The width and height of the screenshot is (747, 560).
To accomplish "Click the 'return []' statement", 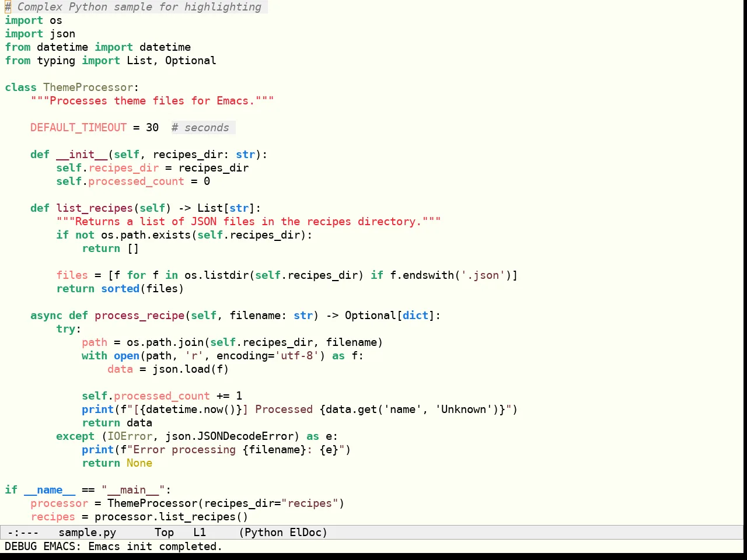I will point(110,249).
